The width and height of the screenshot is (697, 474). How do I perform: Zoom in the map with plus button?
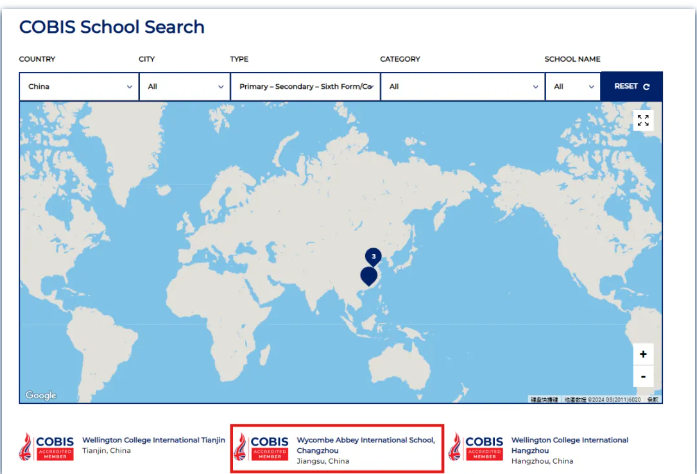tap(643, 354)
